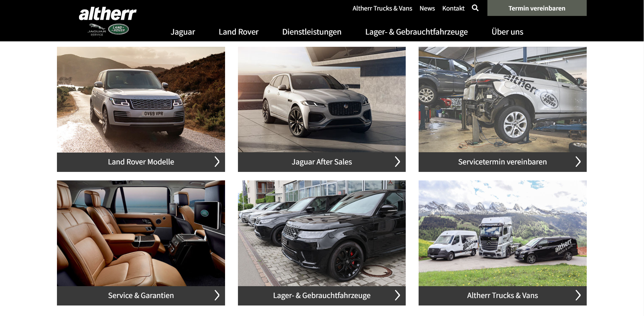Click chevron arrow on Jaguar After Sales
Screen dimensions: 644x316
397,162
